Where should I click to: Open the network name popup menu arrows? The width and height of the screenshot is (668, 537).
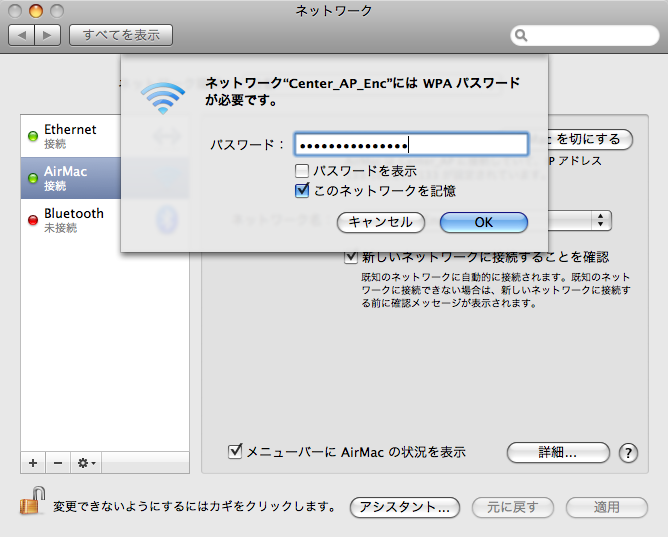coord(600,221)
